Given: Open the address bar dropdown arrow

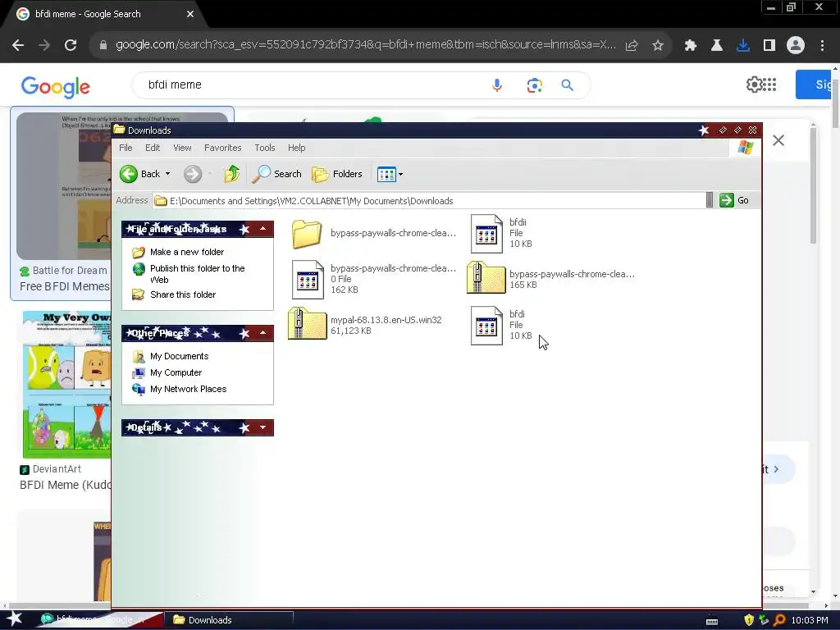Looking at the screenshot, I should click(710, 200).
